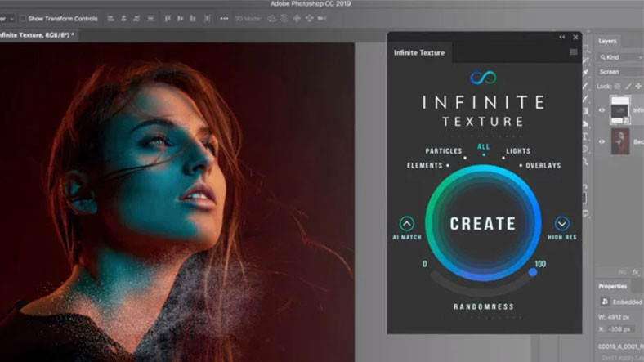Click the 3D slide mode icon
Image resolution: width=644 pixels, height=362 pixels.
point(309,19)
